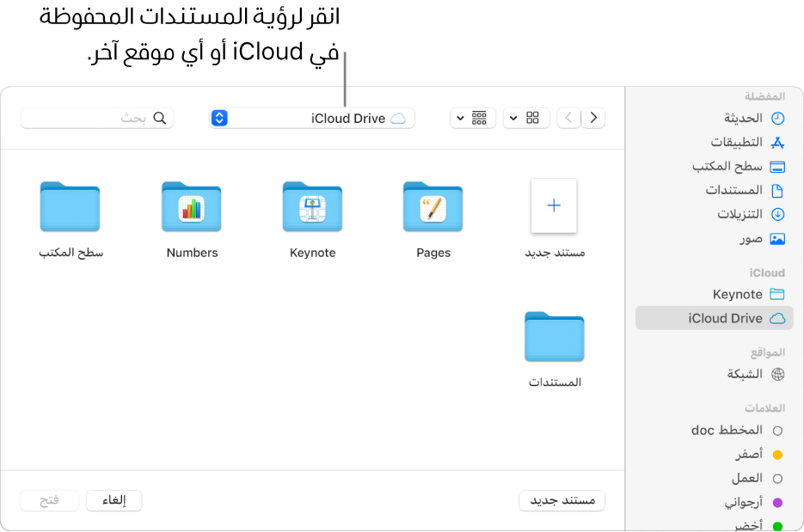The width and height of the screenshot is (804, 532).
Task: Click the magnifying glass search icon
Action: [x=160, y=119]
